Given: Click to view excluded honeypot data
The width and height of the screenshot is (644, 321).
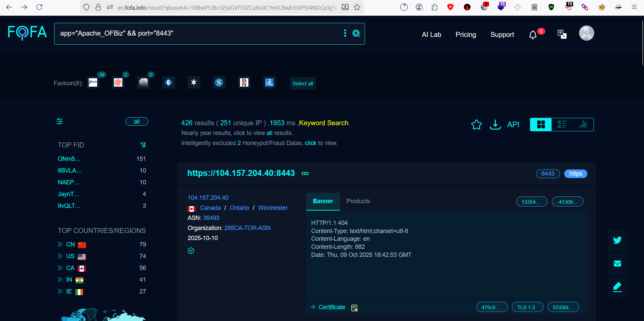Looking at the screenshot, I should pos(311,143).
